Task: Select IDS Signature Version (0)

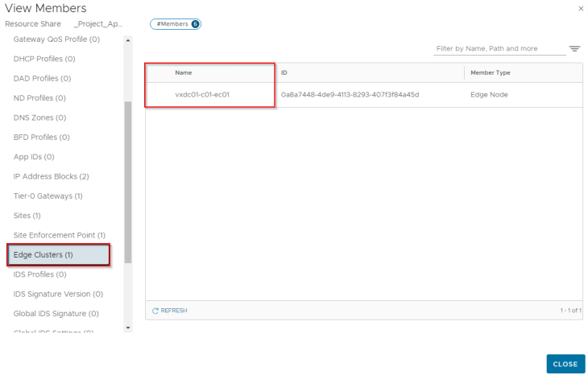Action: click(58, 294)
